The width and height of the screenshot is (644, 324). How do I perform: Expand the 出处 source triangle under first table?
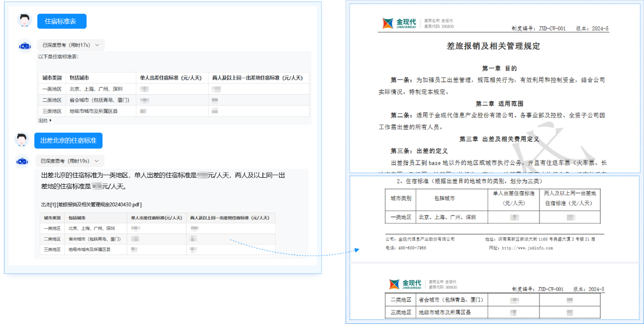(x=50, y=120)
